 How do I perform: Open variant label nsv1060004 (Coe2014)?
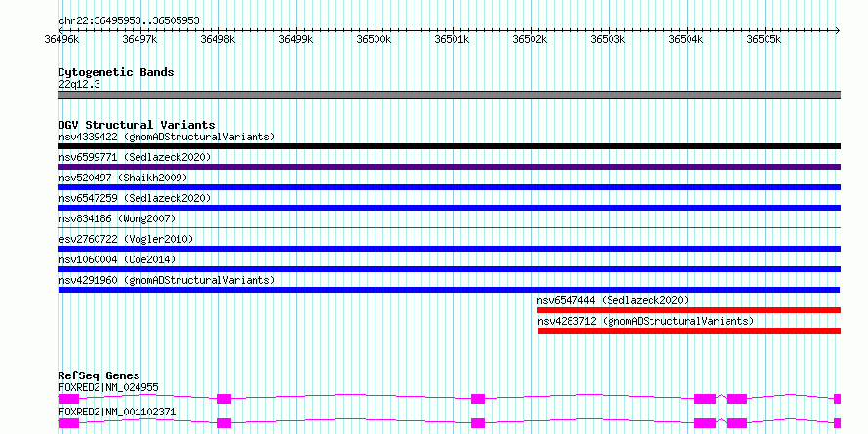pos(117,259)
